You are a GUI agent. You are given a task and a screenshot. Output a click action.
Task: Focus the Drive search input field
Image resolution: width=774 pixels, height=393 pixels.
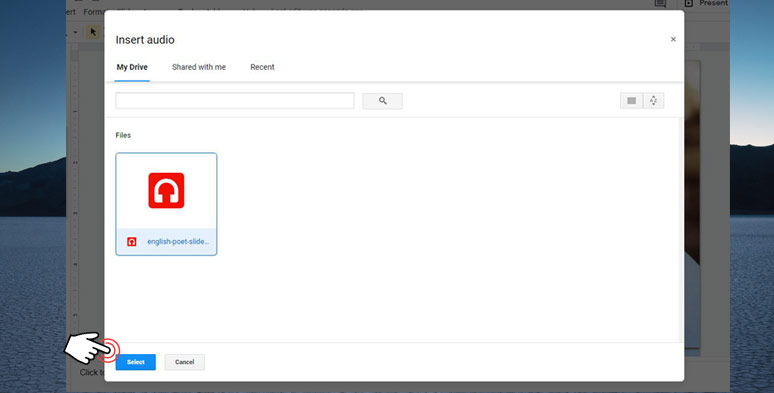tap(235, 101)
